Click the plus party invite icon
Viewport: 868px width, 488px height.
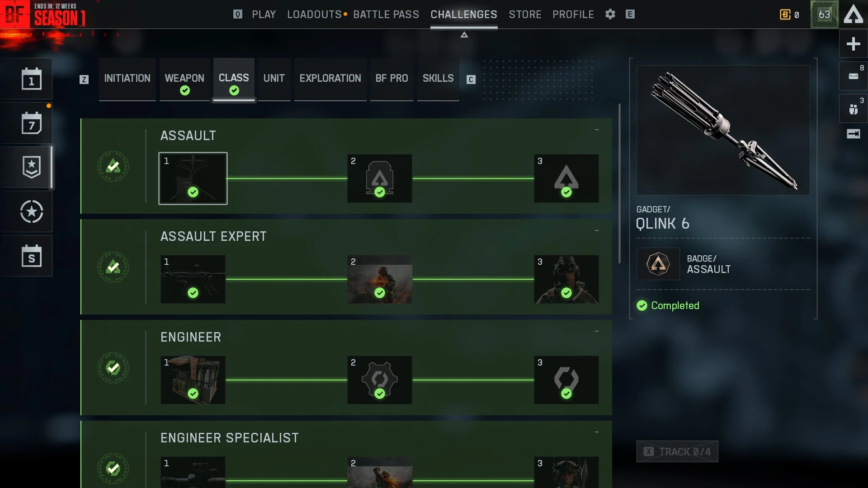pos(854,44)
